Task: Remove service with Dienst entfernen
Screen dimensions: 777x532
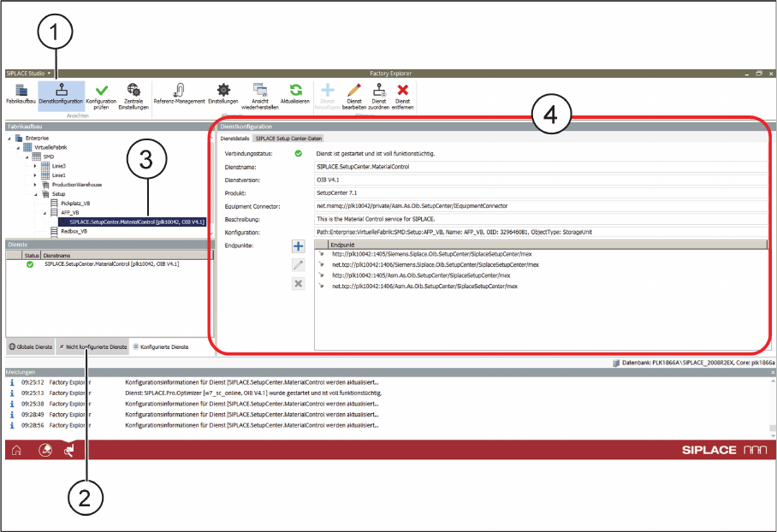Action: tap(403, 93)
